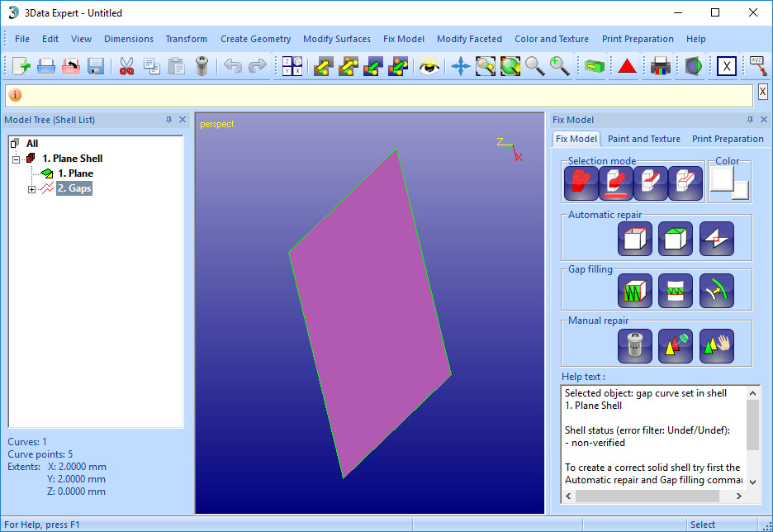Image resolution: width=773 pixels, height=532 pixels.
Task: Create a new file with the New toolbar icon
Action: 21,65
